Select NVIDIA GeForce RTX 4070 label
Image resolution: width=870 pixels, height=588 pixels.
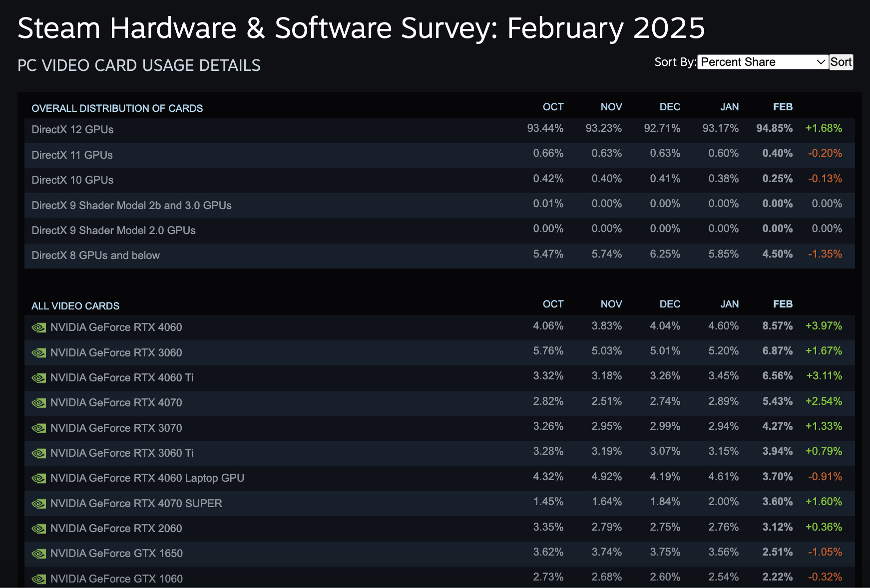(x=116, y=403)
